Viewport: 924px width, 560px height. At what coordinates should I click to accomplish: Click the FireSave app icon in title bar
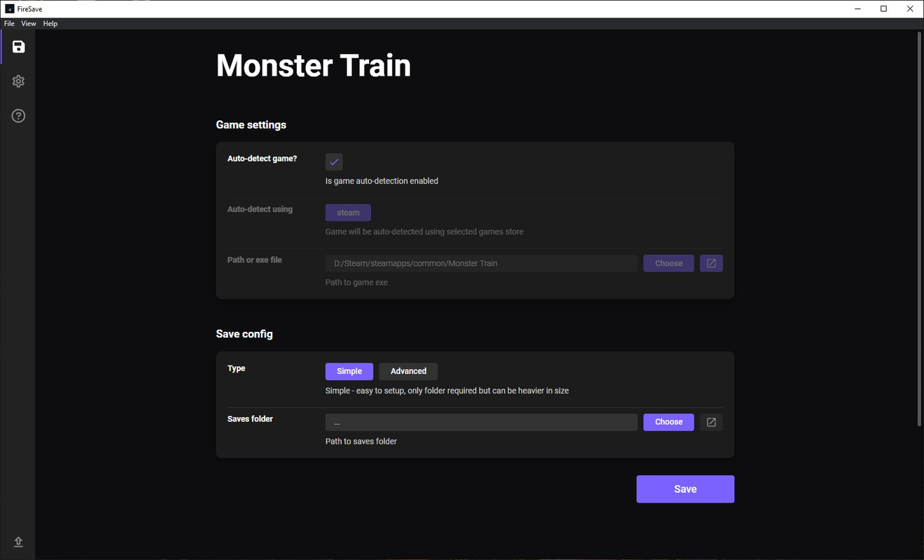click(10, 9)
